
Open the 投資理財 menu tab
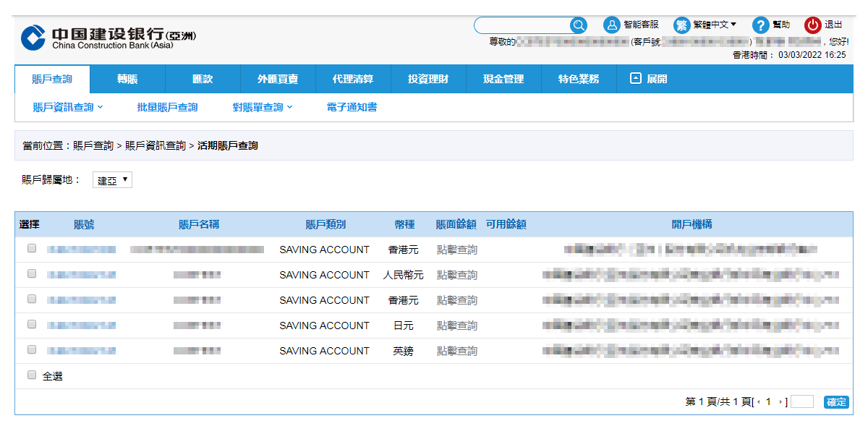click(428, 79)
